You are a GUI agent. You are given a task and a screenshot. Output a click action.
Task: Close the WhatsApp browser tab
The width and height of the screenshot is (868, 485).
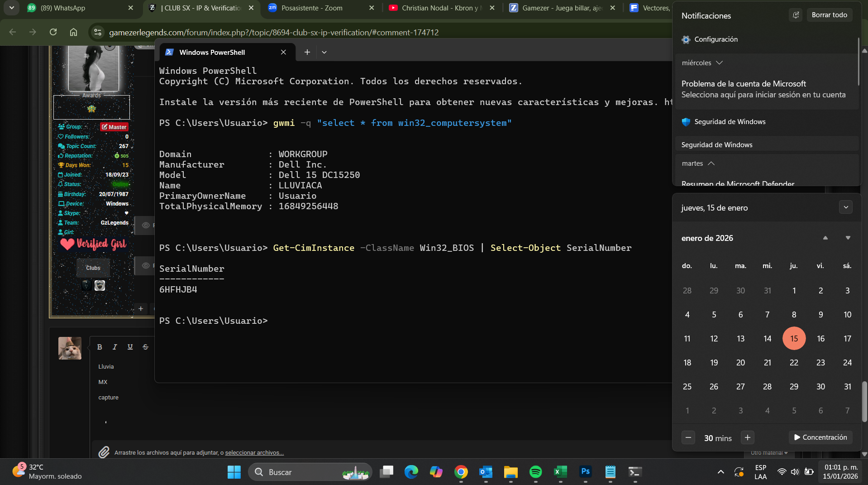pos(130,8)
